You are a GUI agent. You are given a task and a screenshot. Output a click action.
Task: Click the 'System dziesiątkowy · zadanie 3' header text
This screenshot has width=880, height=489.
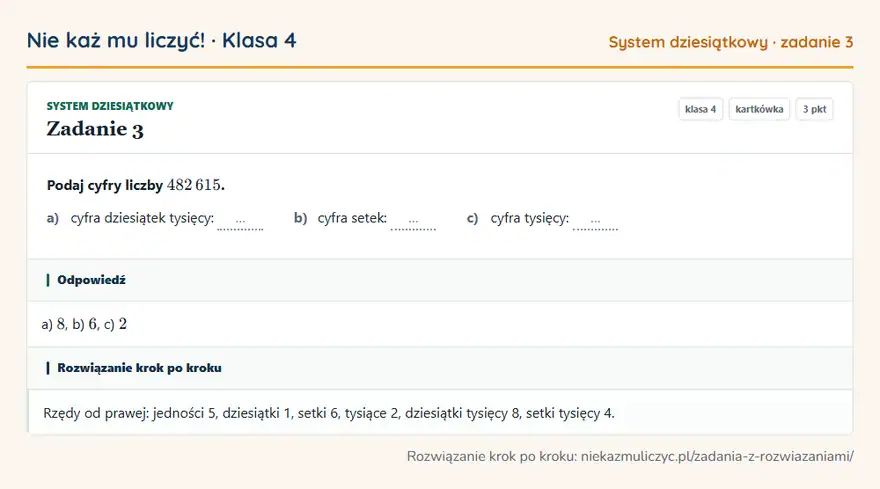coord(731,42)
